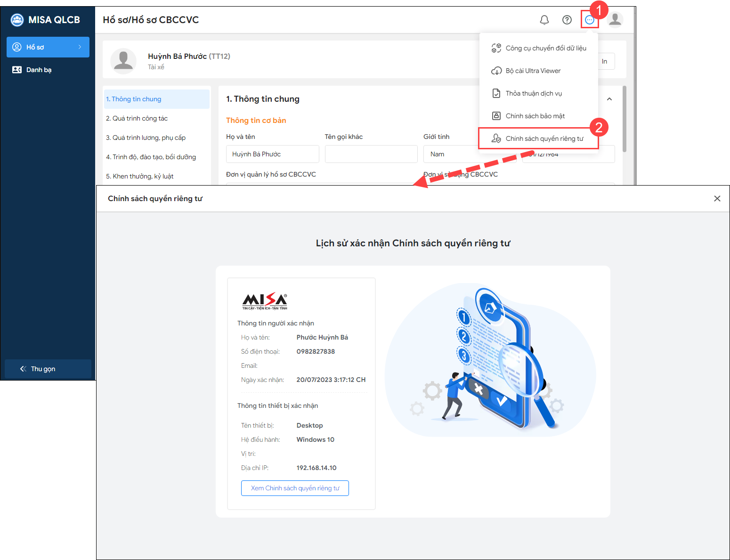The height and width of the screenshot is (560, 730).
Task: Close the Chính sách quyền riêng tư dialog
Action: click(717, 199)
